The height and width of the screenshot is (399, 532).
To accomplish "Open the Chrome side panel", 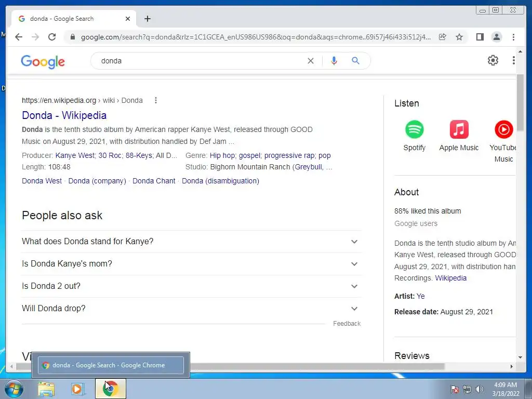I will click(x=480, y=37).
